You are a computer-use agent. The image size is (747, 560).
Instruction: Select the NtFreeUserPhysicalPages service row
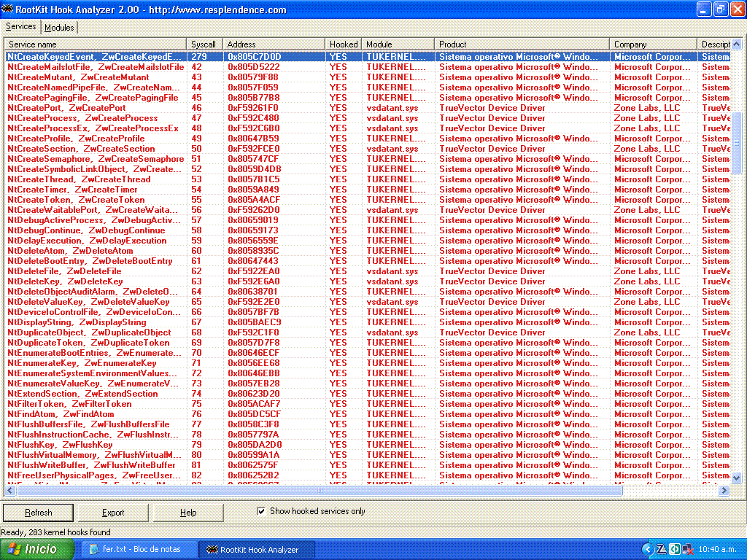[368, 475]
